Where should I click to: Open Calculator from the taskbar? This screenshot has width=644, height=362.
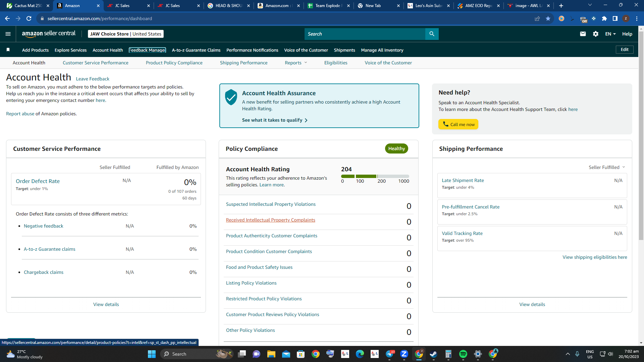448,354
